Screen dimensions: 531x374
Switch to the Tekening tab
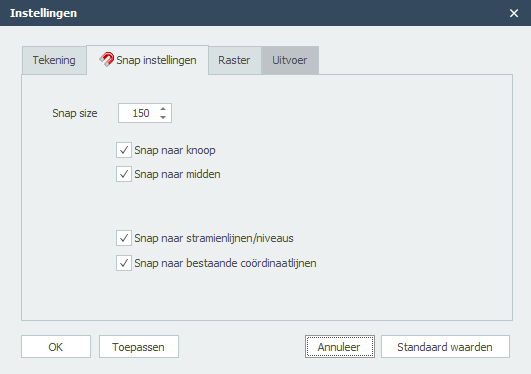pyautogui.click(x=54, y=60)
